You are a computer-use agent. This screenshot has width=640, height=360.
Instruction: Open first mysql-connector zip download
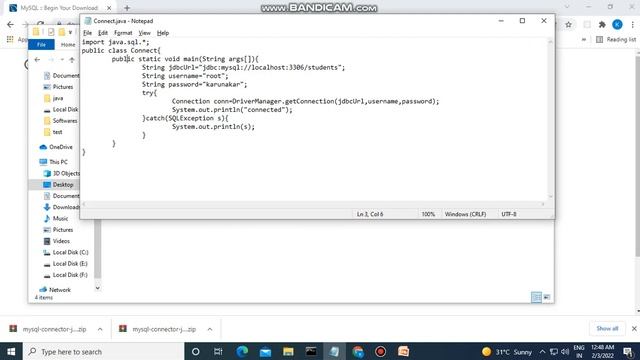coord(48,329)
